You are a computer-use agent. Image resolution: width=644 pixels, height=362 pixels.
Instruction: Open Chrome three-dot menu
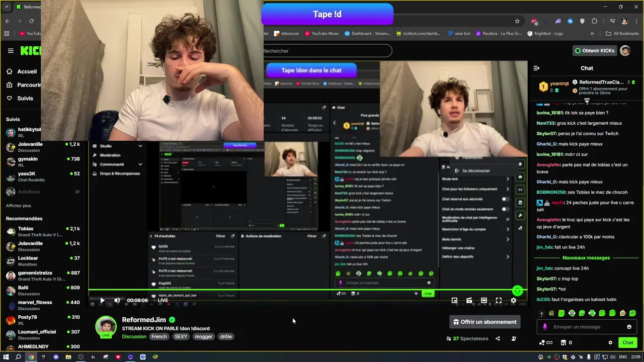(x=636, y=21)
